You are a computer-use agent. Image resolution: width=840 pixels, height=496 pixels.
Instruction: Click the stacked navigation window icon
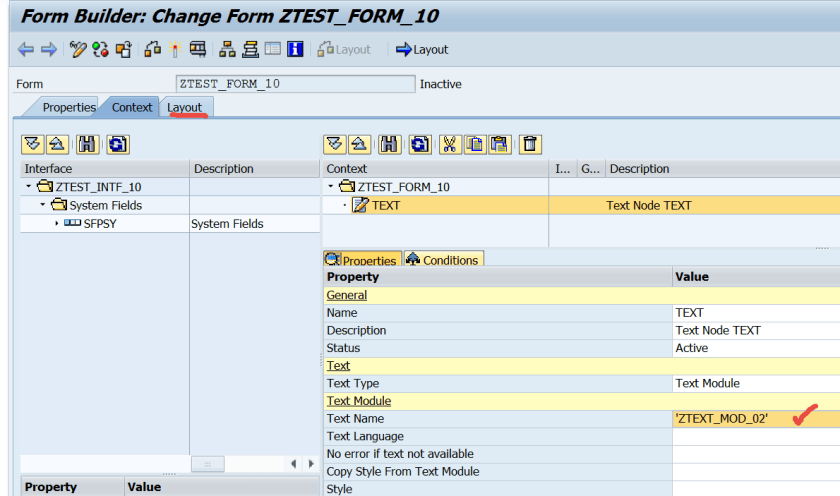coord(250,50)
